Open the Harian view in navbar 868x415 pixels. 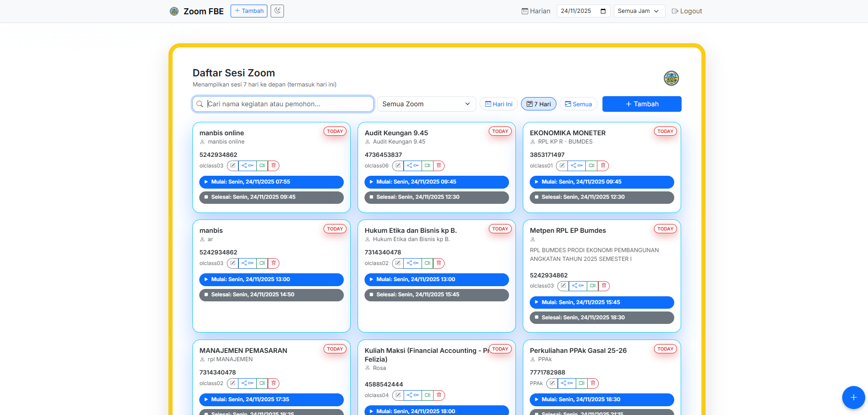click(536, 11)
